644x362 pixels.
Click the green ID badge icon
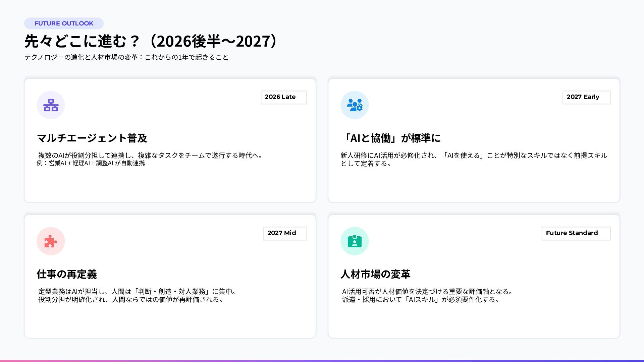click(355, 241)
